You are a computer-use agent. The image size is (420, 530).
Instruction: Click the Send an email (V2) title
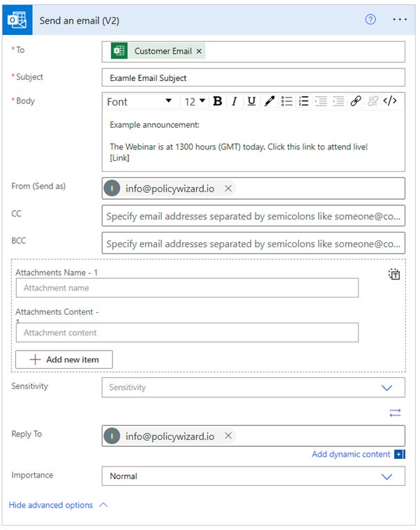(80, 21)
